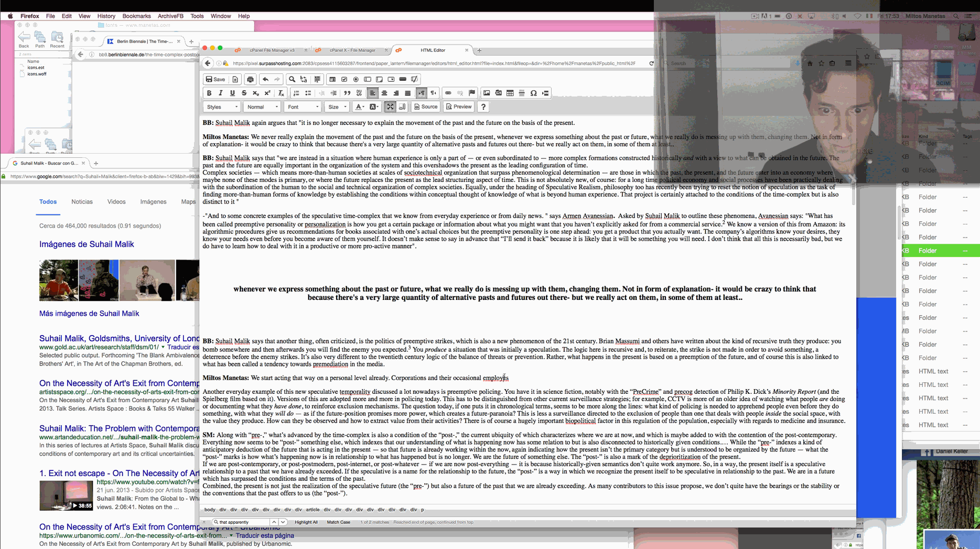
Task: Align the text to the right
Action: (x=396, y=93)
